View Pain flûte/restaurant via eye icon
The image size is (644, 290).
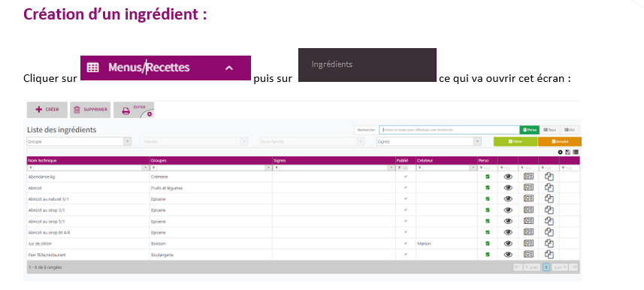point(508,254)
